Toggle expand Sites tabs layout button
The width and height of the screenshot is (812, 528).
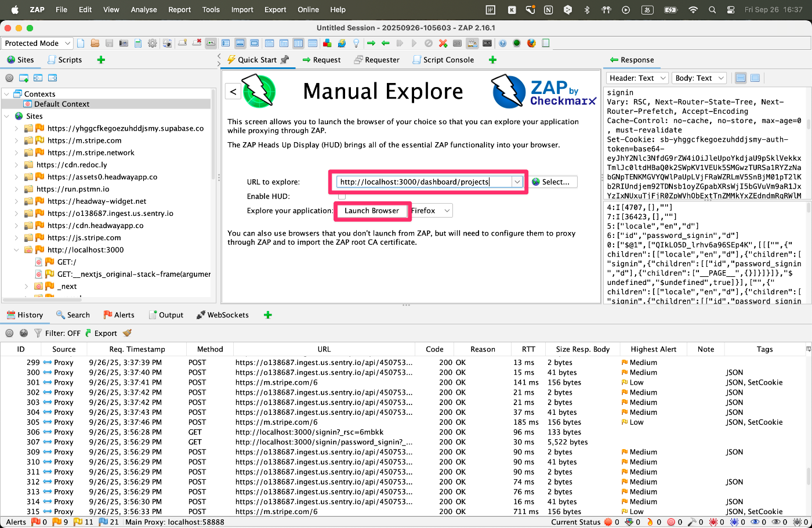226,43
